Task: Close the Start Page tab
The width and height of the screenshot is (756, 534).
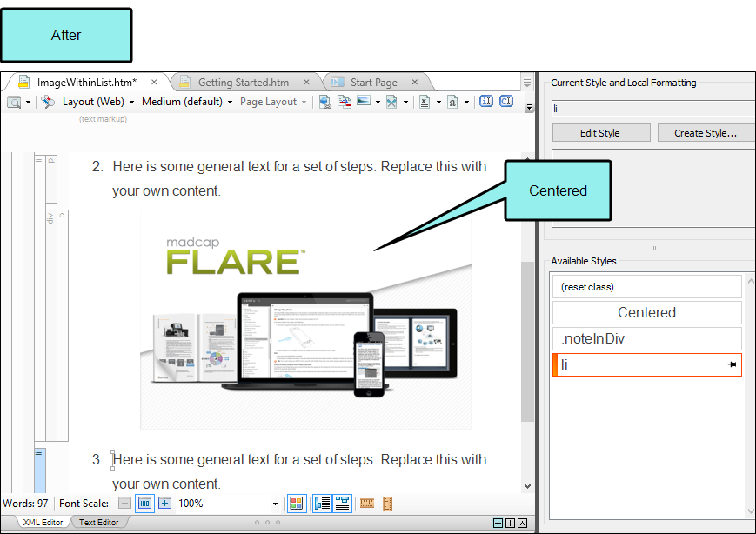Action: pyautogui.click(x=415, y=83)
